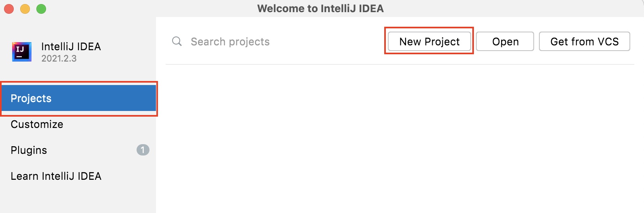Click the separator line under the search bar
The height and width of the screenshot is (213, 644).
(x=399, y=64)
